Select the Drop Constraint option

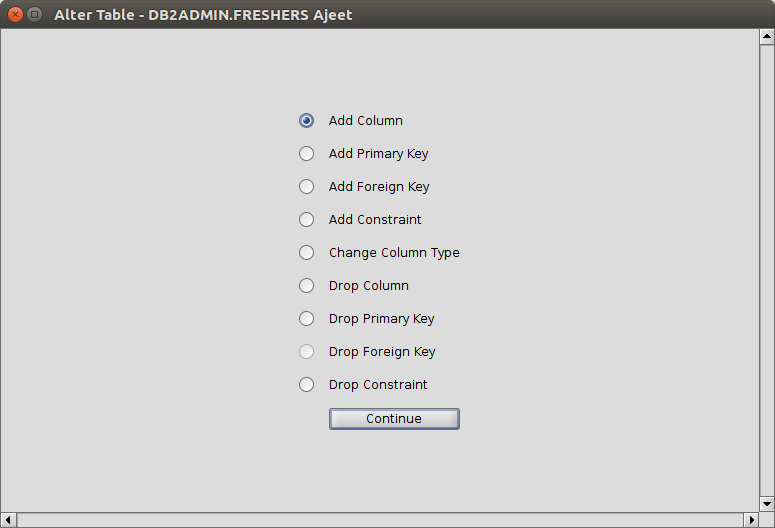click(307, 384)
